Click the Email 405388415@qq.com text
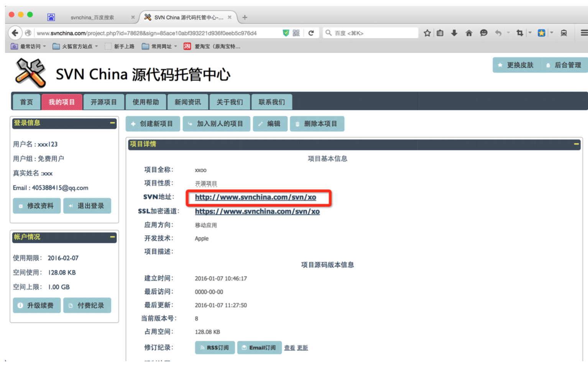Image resolution: width=588 pixels, height=371 pixels. pyautogui.click(x=51, y=188)
